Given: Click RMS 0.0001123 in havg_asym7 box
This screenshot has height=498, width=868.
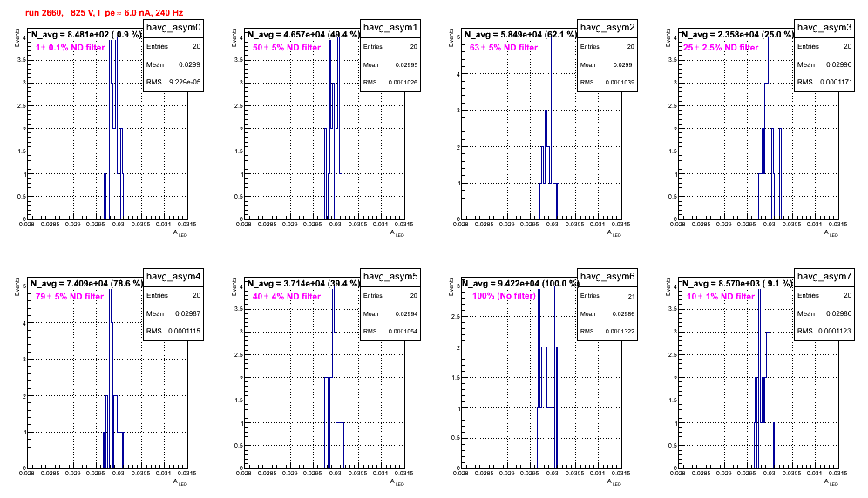Looking at the screenshot, I should click(824, 331).
